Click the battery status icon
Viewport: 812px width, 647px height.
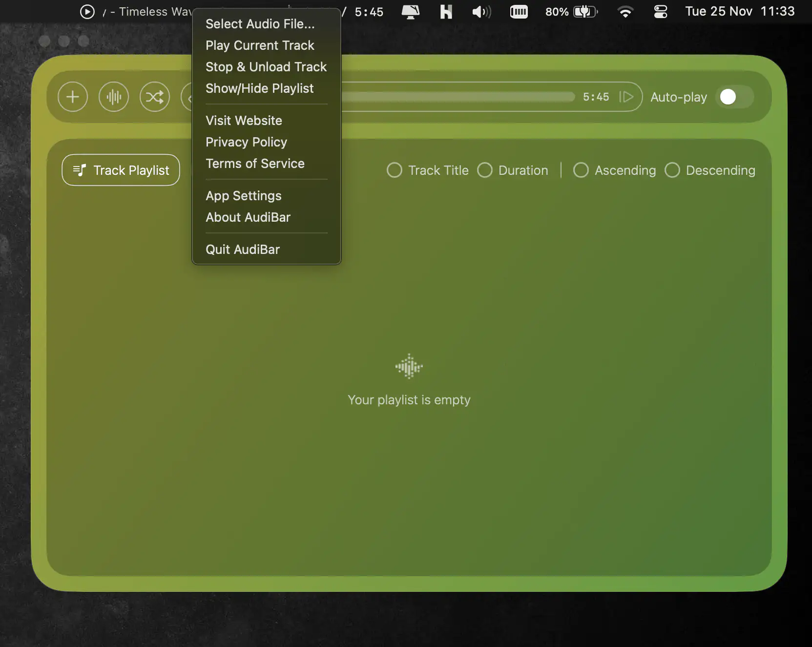[x=584, y=12]
